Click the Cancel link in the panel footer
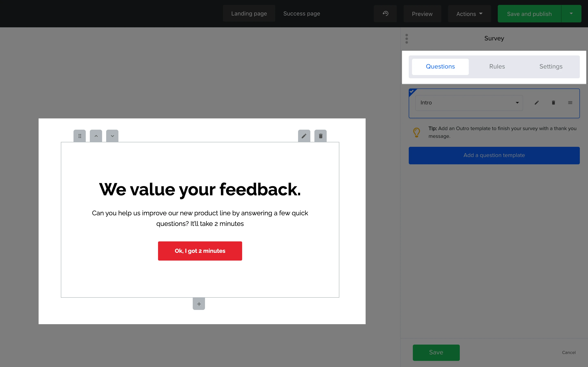The image size is (588, 367). 569,353
